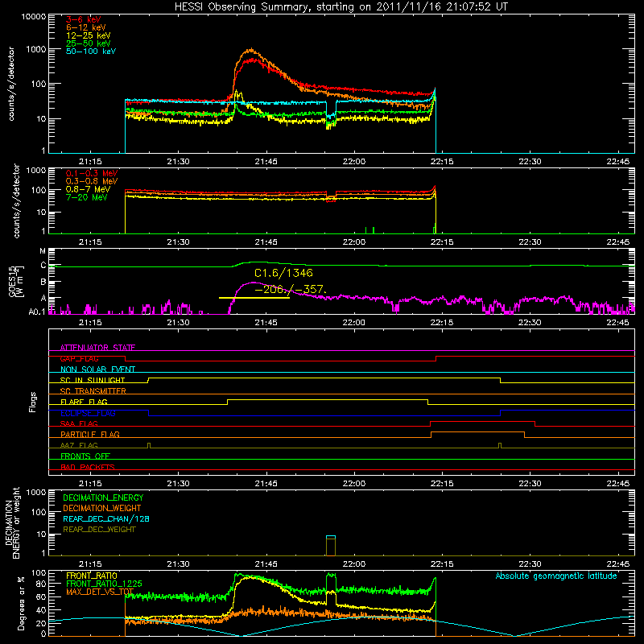Viewport: 644px width, 644px height.
Task: Click the DECIMATION ENERGY or weight axis title
Action: pos(12,522)
